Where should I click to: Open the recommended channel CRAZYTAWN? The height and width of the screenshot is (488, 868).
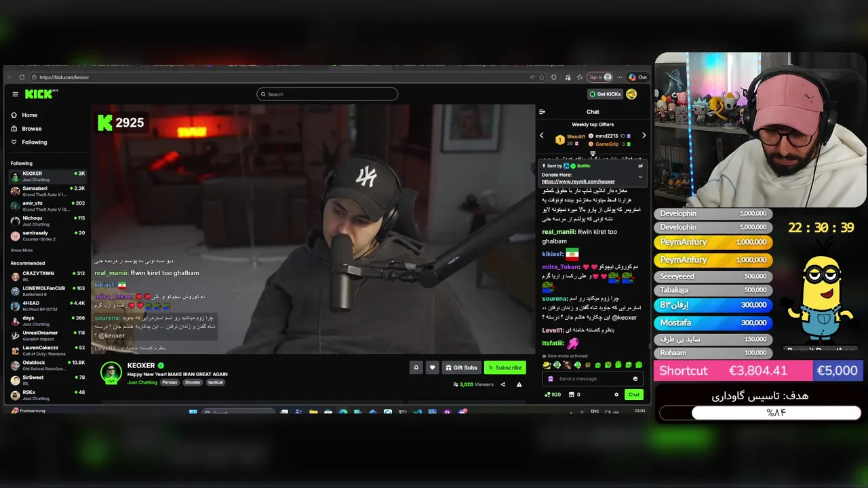tap(47, 276)
